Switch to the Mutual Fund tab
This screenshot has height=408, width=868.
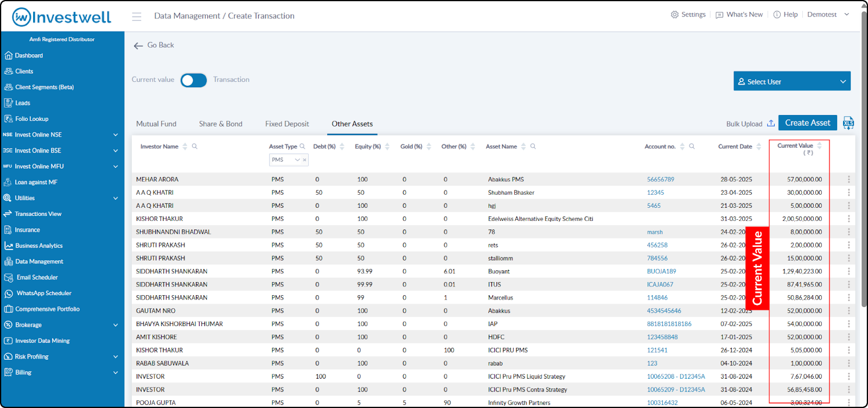click(156, 124)
